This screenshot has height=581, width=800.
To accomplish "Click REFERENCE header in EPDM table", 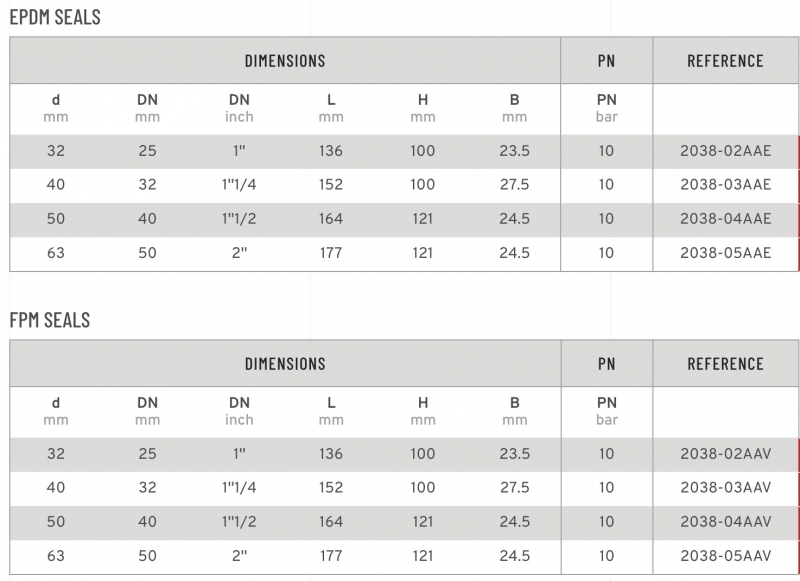I will coord(725,61).
